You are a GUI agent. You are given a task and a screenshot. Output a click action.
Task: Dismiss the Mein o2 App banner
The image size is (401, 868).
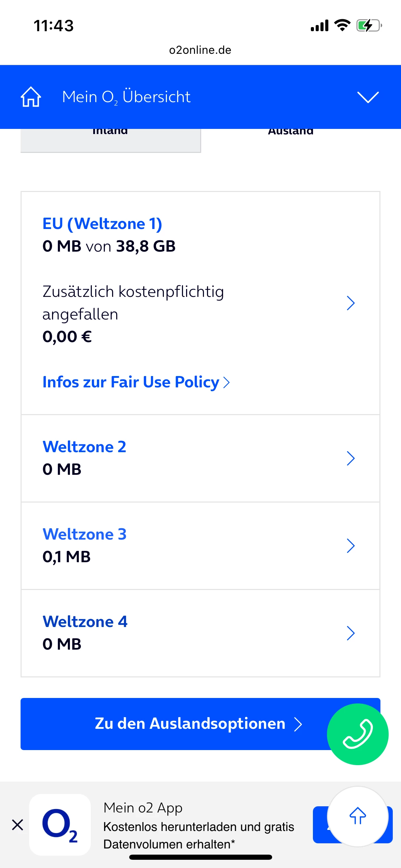(x=17, y=825)
